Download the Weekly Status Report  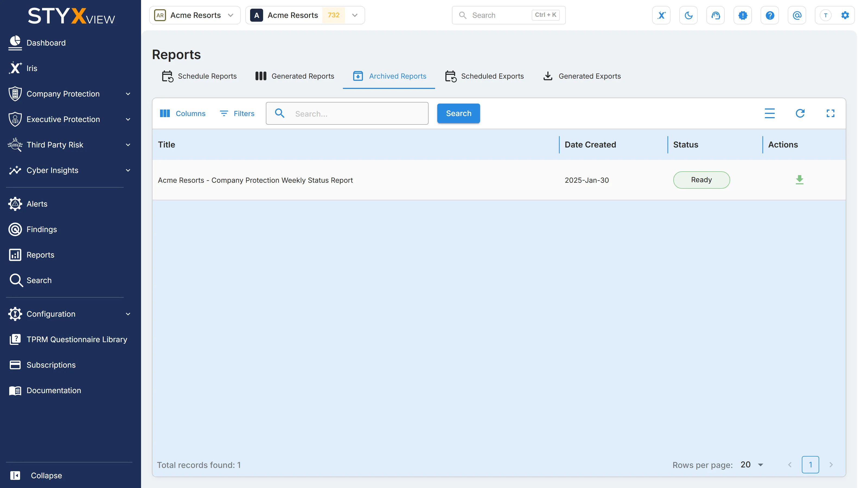800,180
